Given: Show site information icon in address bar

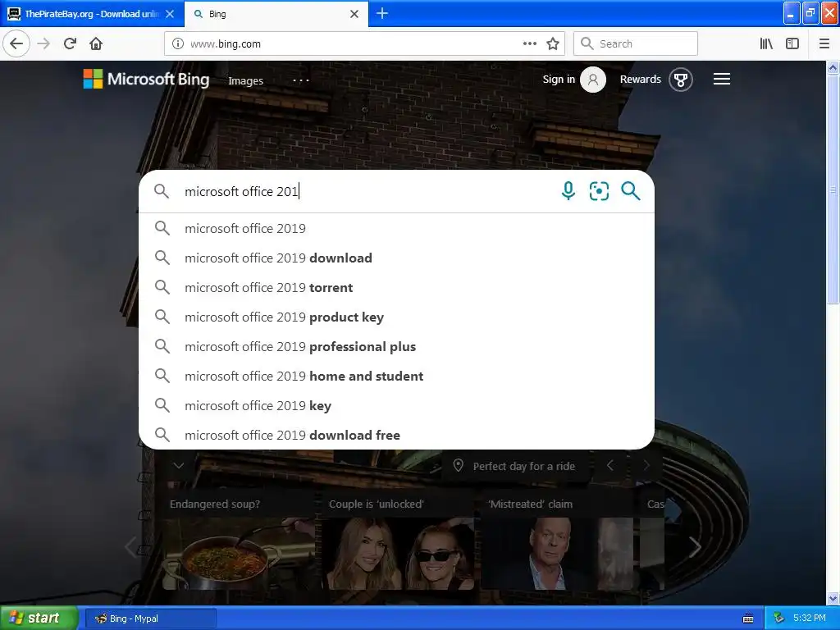Looking at the screenshot, I should tap(178, 43).
